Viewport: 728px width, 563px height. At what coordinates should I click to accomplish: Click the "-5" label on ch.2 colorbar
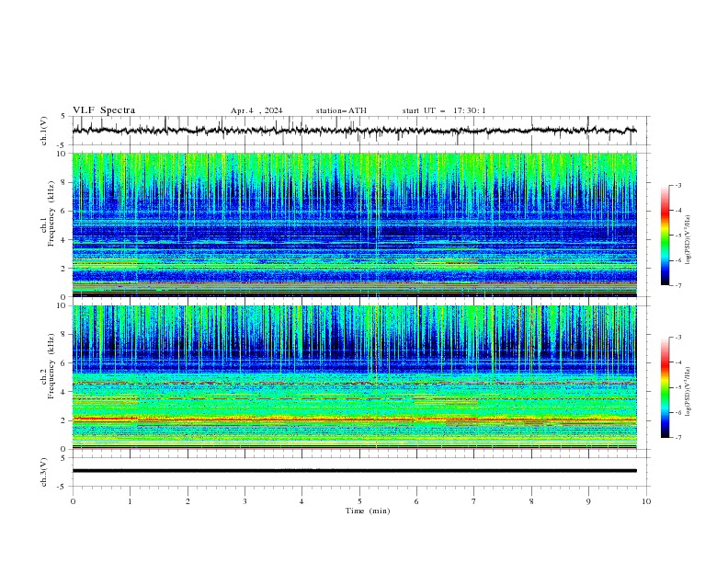pyautogui.click(x=677, y=387)
